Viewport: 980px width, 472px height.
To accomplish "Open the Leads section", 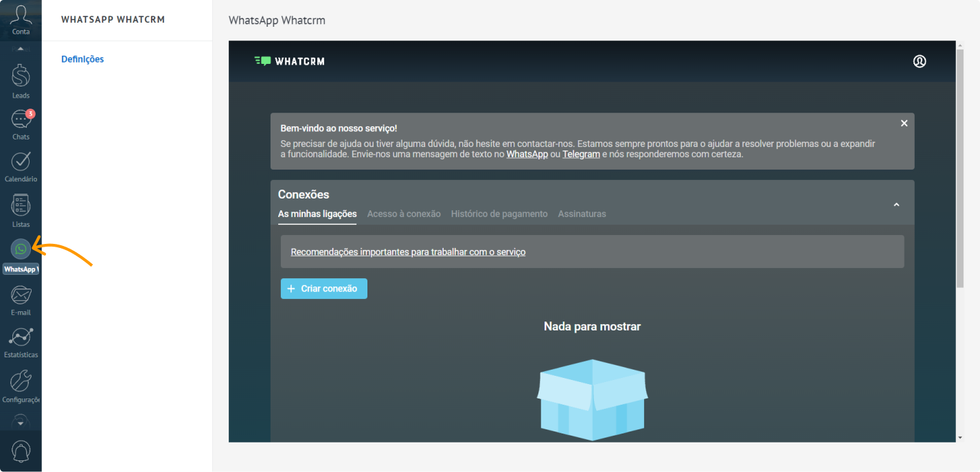I will [x=21, y=77].
